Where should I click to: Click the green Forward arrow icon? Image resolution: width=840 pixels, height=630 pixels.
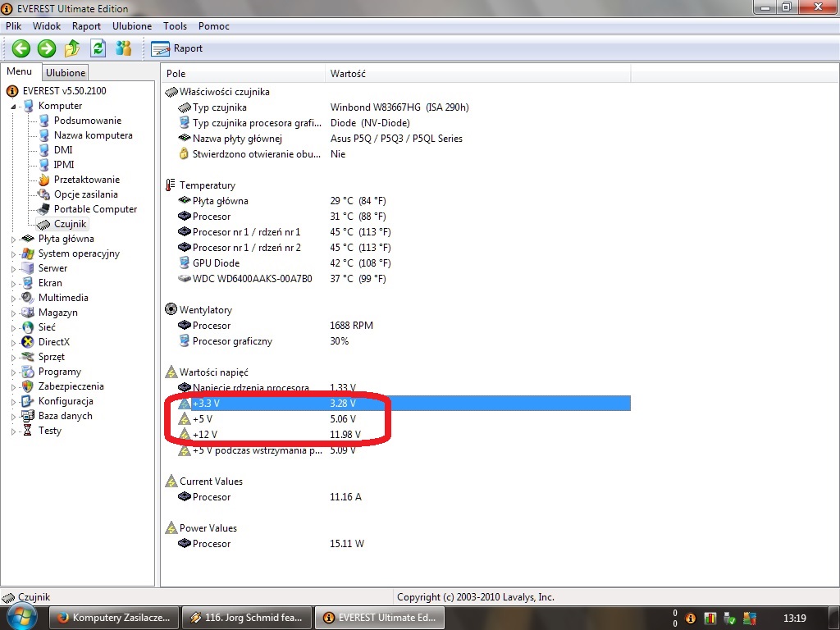(x=47, y=48)
